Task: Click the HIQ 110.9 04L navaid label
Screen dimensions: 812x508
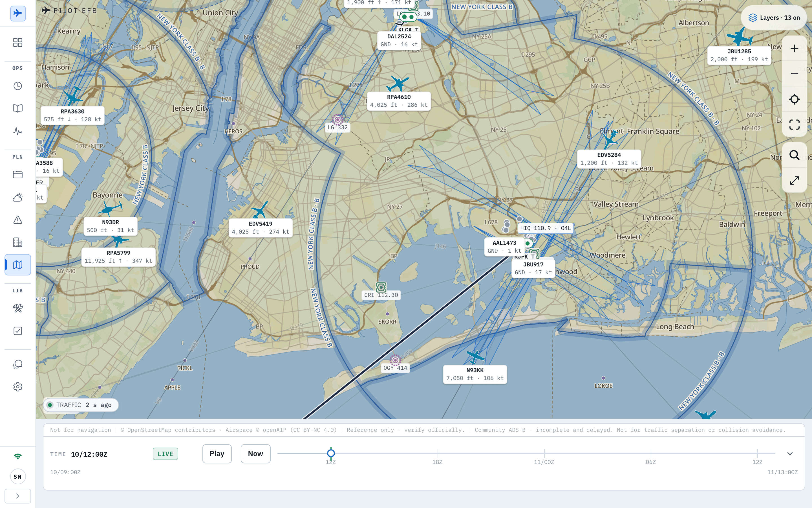Action: click(545, 228)
